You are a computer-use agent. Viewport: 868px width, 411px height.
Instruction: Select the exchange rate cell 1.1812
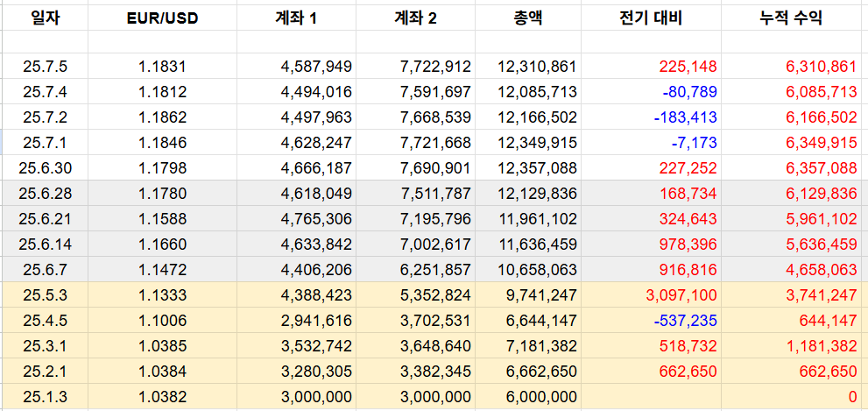(162, 92)
